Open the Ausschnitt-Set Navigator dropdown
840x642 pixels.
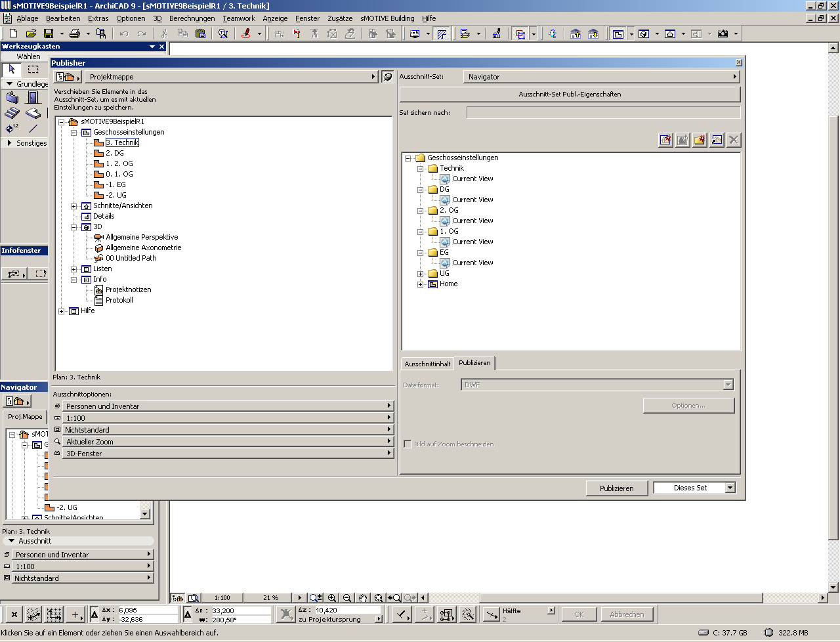click(x=602, y=77)
